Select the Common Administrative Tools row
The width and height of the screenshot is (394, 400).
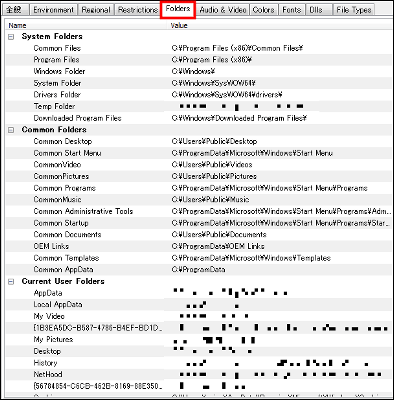pos(199,212)
